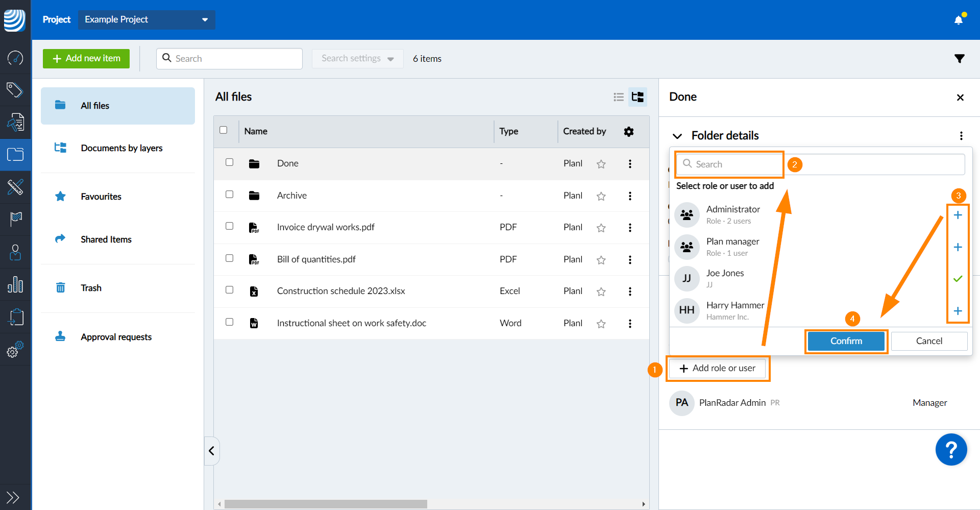The width and height of the screenshot is (980, 510).
Task: Open the notifications bell
Action: click(958, 20)
